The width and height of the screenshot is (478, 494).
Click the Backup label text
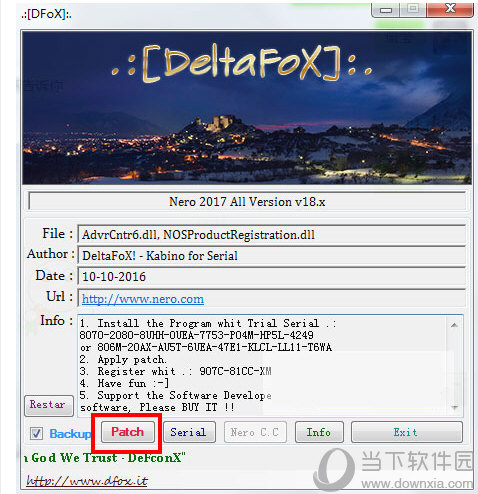click(x=70, y=434)
